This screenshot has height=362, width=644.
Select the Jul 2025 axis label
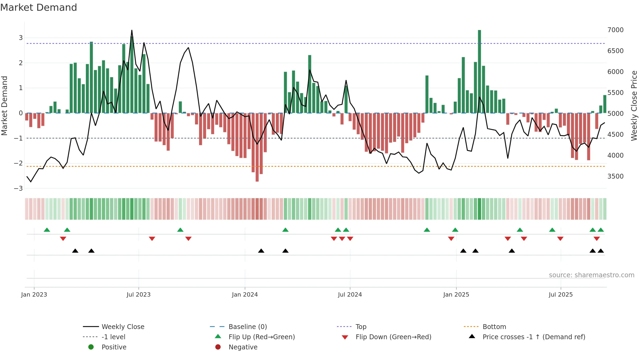(561, 294)
